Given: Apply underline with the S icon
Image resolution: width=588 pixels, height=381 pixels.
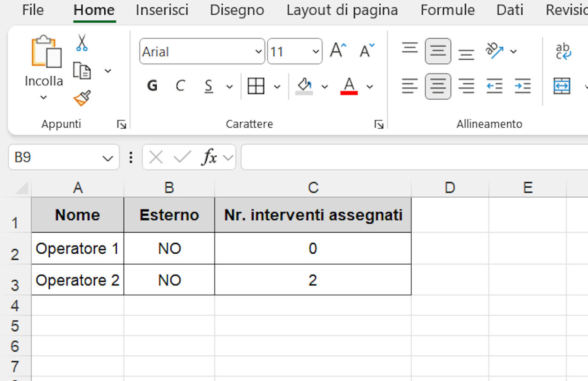Looking at the screenshot, I should tap(209, 86).
